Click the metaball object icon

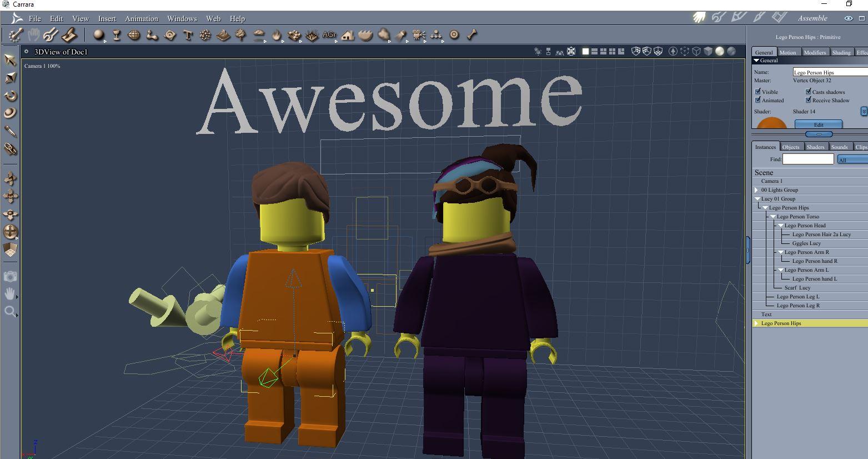click(x=152, y=35)
